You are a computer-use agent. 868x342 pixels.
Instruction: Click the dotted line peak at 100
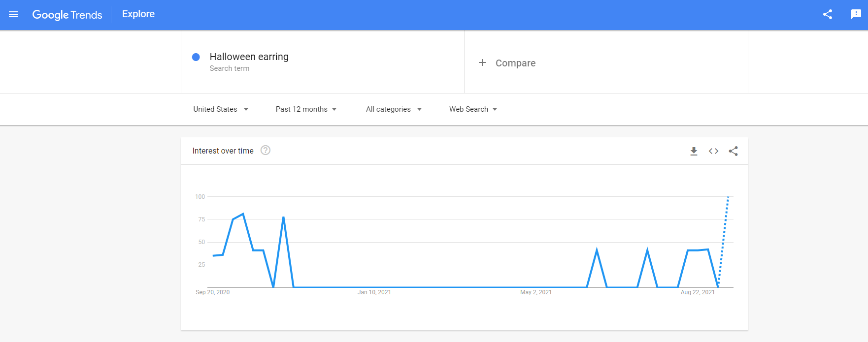(728, 197)
